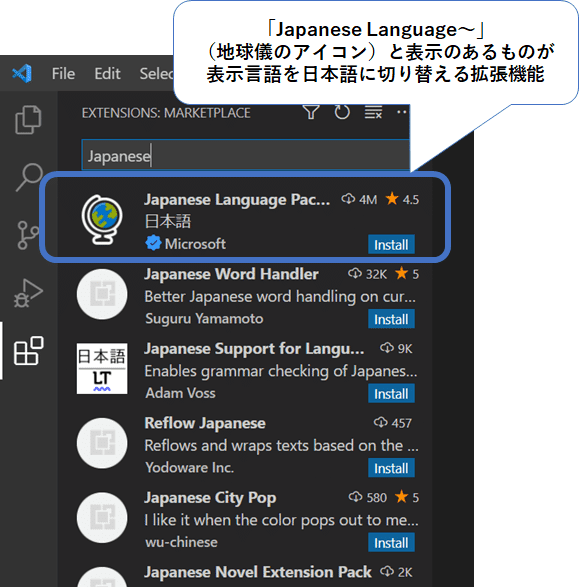The height and width of the screenshot is (587, 579).
Task: Click the 580 download count for City Pop
Action: 368,498
